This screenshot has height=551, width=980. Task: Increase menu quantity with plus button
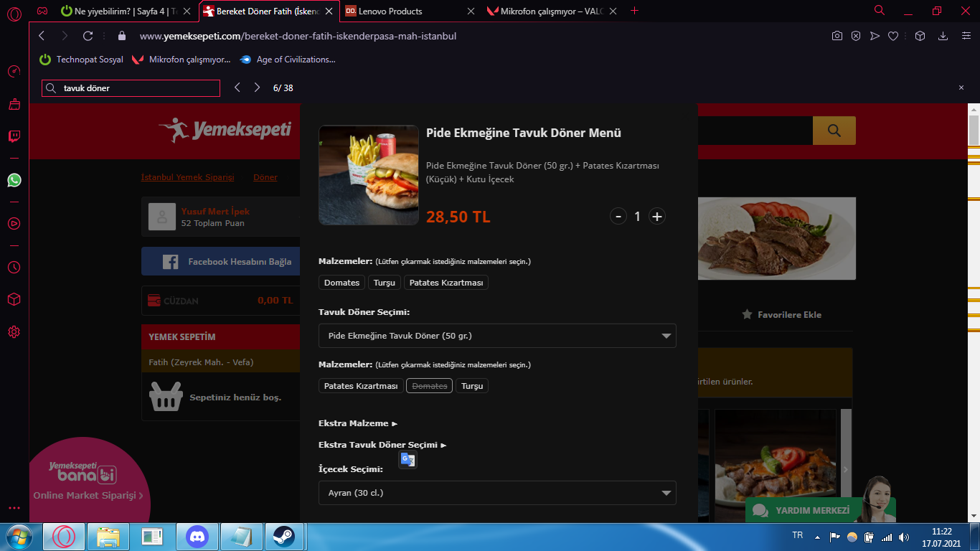point(656,216)
